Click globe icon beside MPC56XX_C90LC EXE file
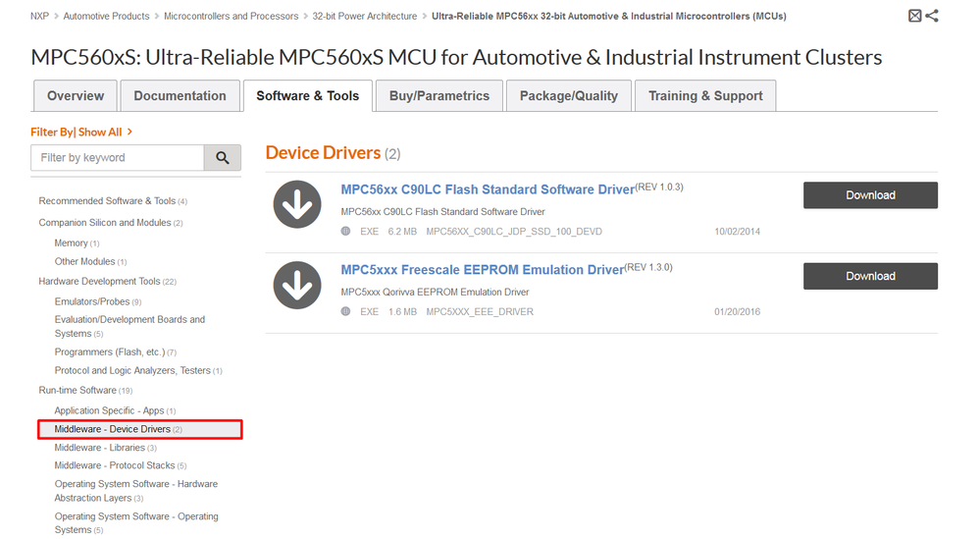Image resolution: width=980 pixels, height=539 pixels. 345,232
